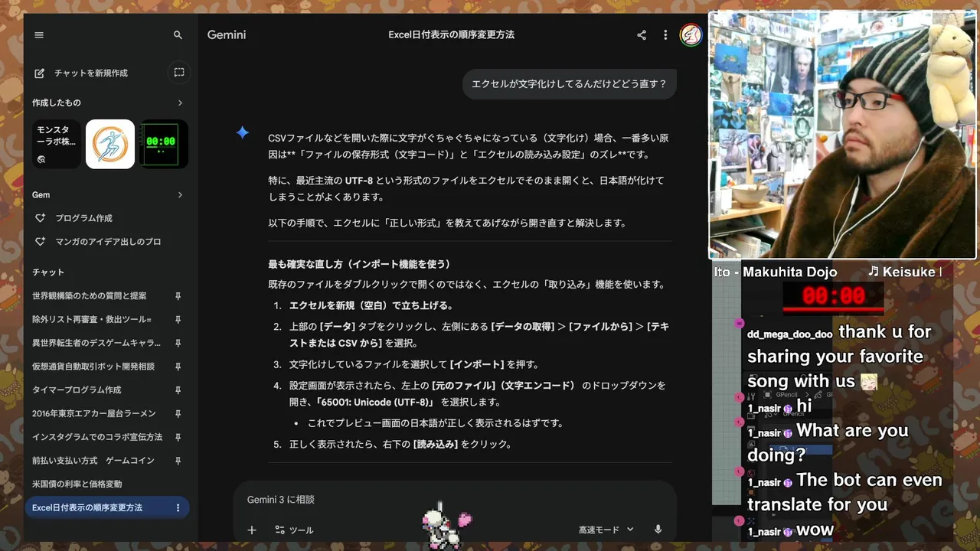
Task: Open the モンスターラボ thumbnail card
Action: 56,144
